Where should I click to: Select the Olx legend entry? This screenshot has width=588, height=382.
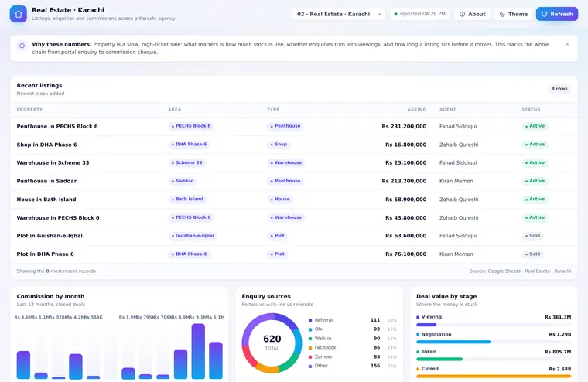[x=352, y=329]
